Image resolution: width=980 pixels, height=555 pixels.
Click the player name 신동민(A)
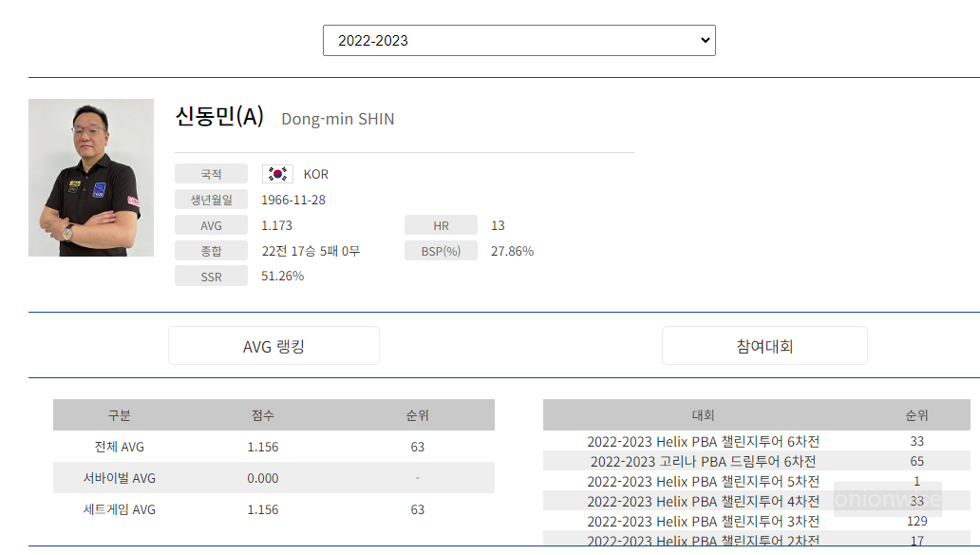[219, 118]
